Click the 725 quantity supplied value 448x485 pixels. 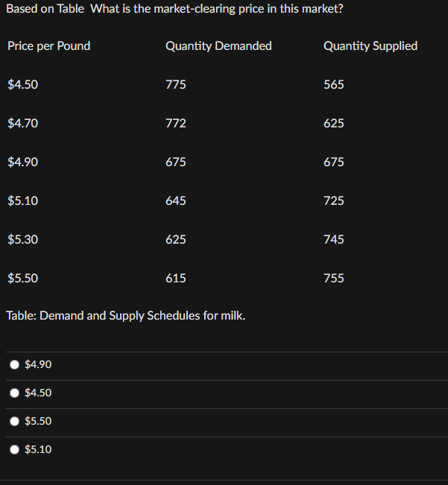click(x=334, y=201)
